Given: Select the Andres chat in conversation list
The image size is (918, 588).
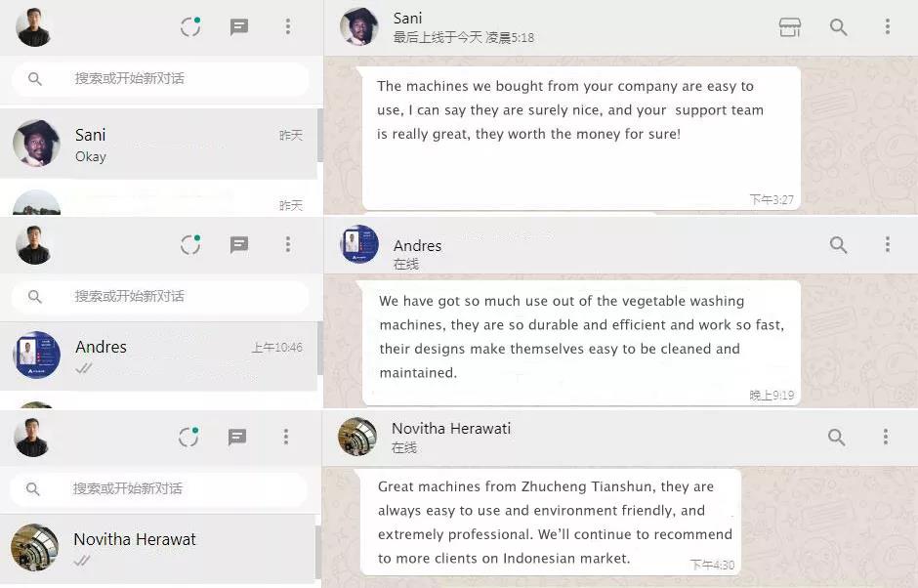Looking at the screenshot, I should tap(158, 357).
